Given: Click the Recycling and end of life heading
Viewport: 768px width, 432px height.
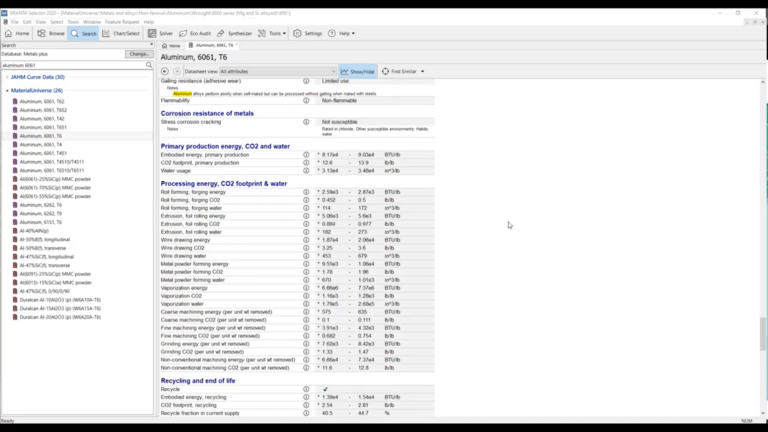Looking at the screenshot, I should point(198,381).
